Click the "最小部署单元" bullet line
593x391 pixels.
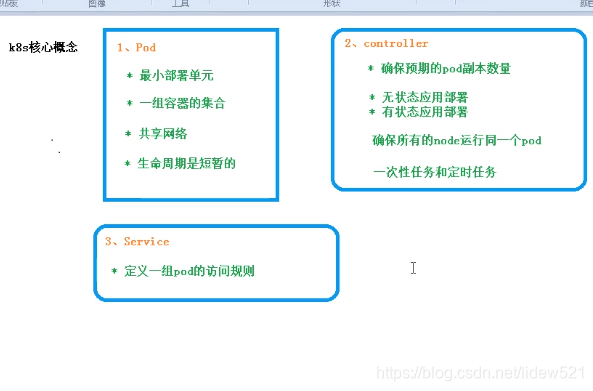pyautogui.click(x=170, y=75)
